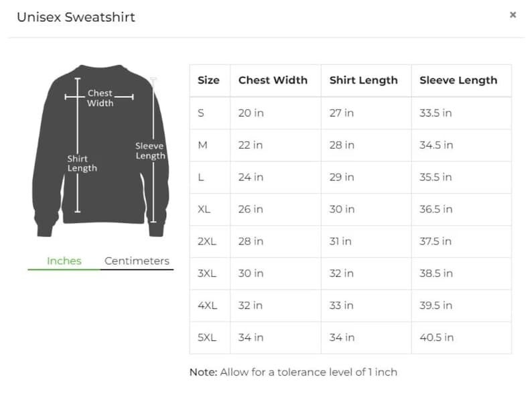Click the Chest Width column header
532x400 pixels.
click(x=273, y=80)
